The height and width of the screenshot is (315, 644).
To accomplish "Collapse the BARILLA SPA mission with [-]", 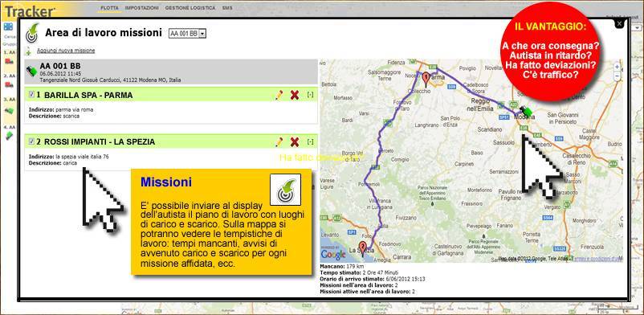I will click(x=310, y=95).
